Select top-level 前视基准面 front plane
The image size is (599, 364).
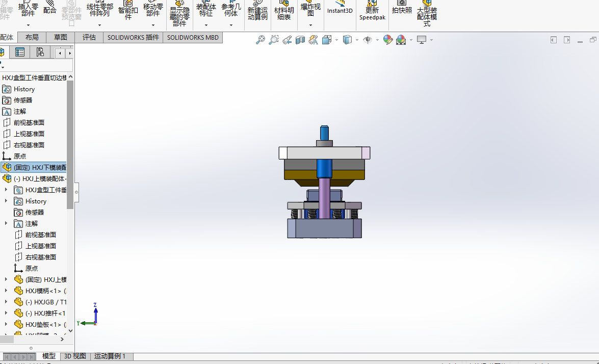28,122
